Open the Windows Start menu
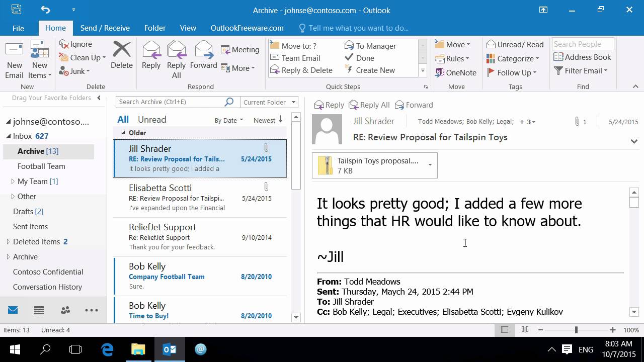The height and width of the screenshot is (362, 644). click(14, 349)
